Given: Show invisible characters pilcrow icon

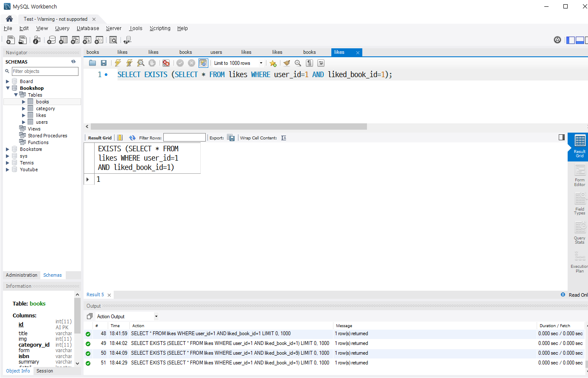Looking at the screenshot, I should [x=310, y=63].
